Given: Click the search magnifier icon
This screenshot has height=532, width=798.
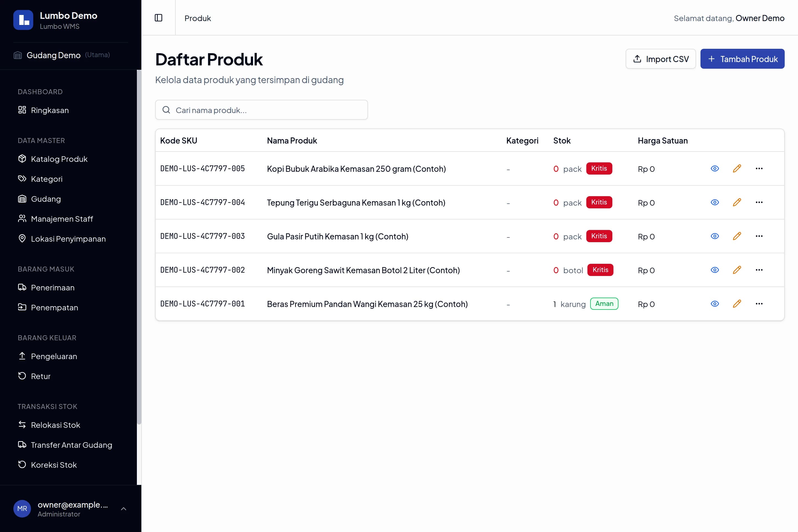Looking at the screenshot, I should (x=166, y=110).
